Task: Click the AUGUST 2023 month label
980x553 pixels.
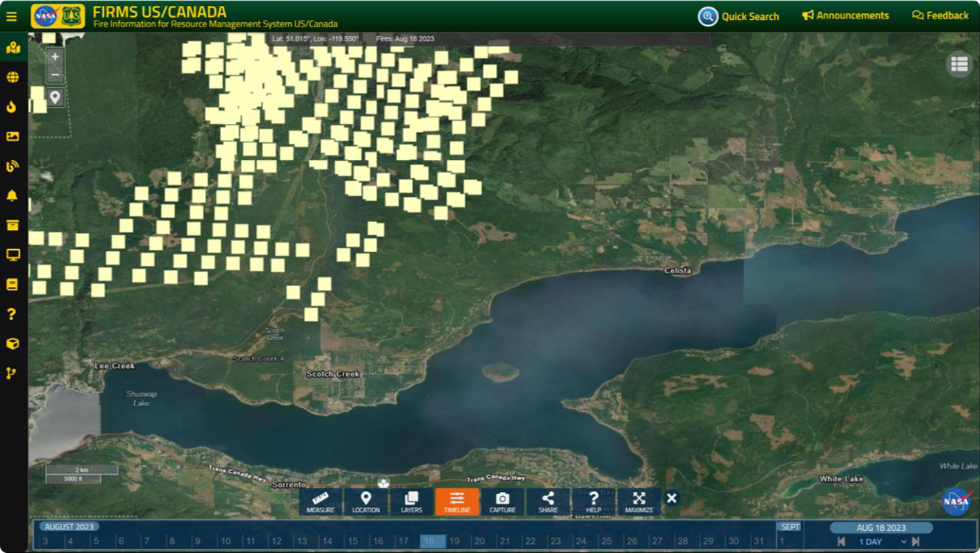Action: coord(69,526)
